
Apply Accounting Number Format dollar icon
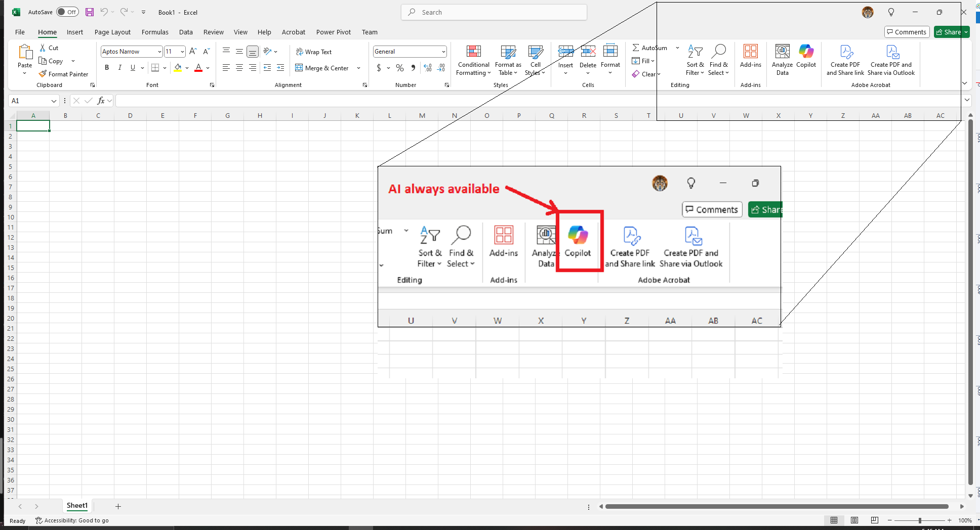(x=379, y=68)
